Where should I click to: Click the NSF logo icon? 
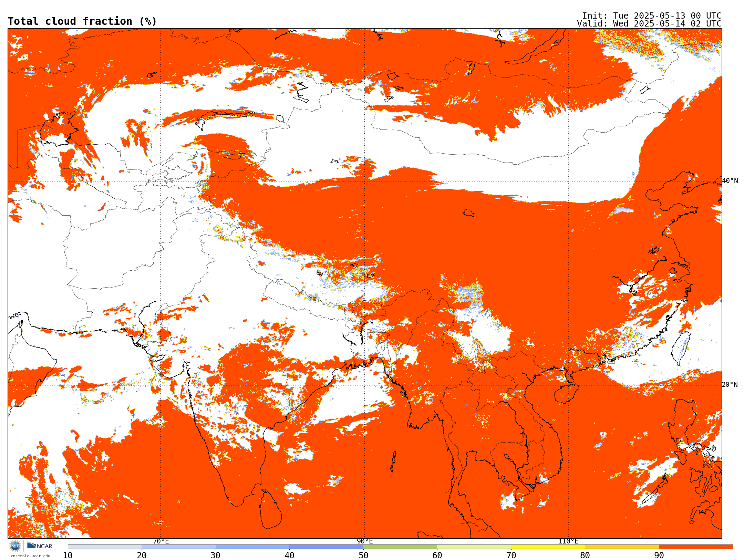click(x=15, y=546)
